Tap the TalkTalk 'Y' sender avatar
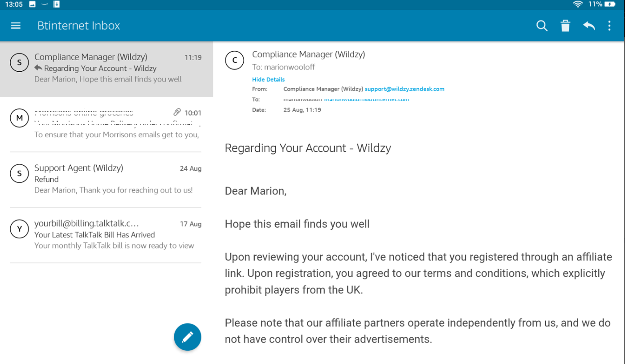The width and height of the screenshot is (625, 364). point(19,229)
